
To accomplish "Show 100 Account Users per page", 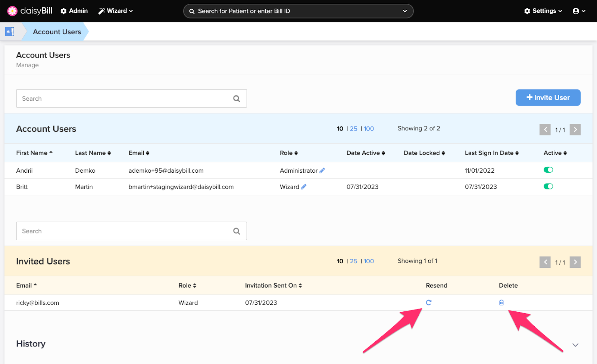I will point(368,128).
